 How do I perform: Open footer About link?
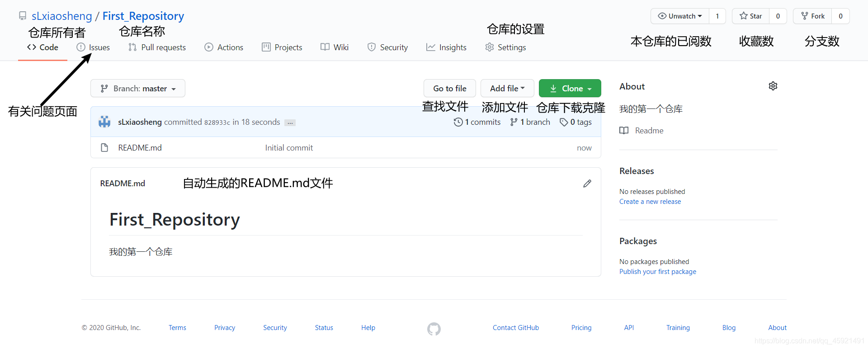[x=778, y=328]
